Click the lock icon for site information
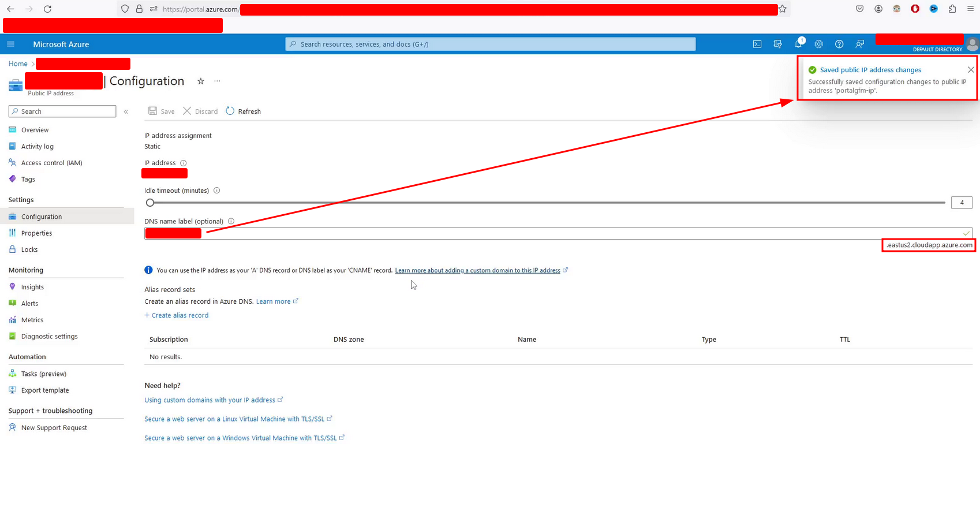 (x=139, y=9)
